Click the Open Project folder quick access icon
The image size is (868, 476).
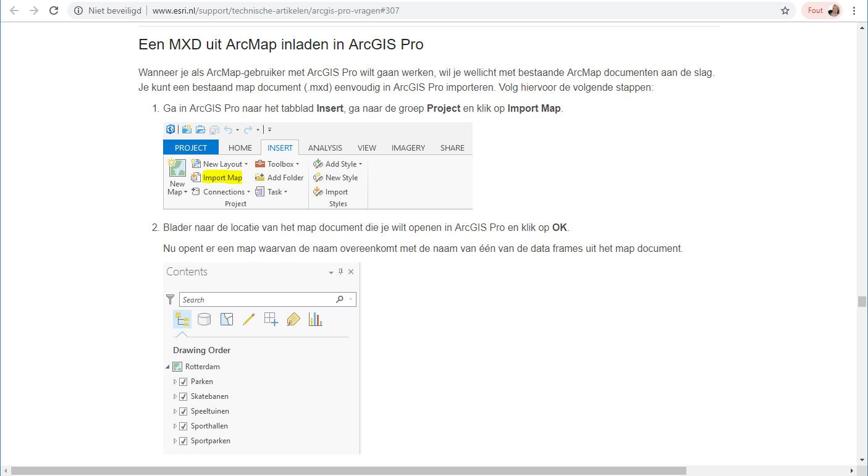tap(200, 130)
